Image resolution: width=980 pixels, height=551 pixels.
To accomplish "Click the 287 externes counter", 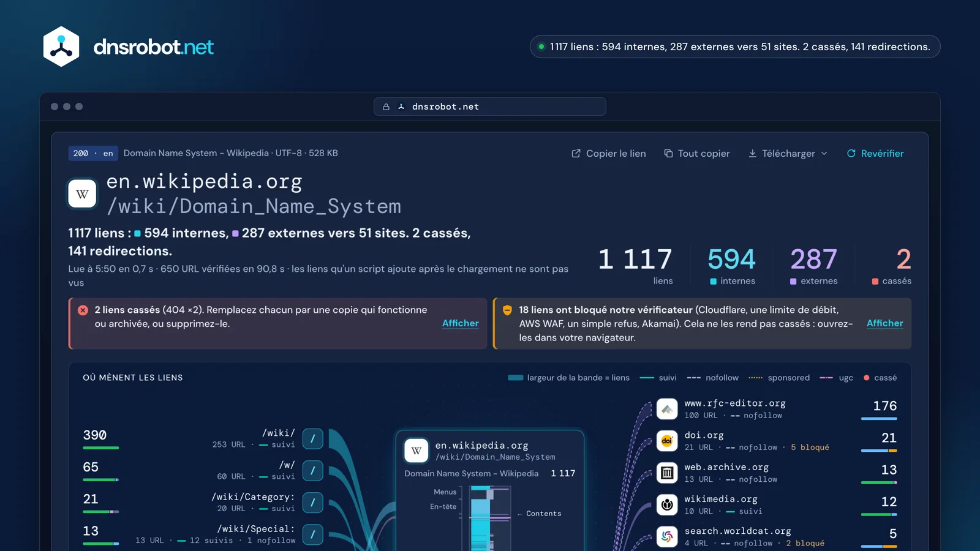I will tap(813, 266).
